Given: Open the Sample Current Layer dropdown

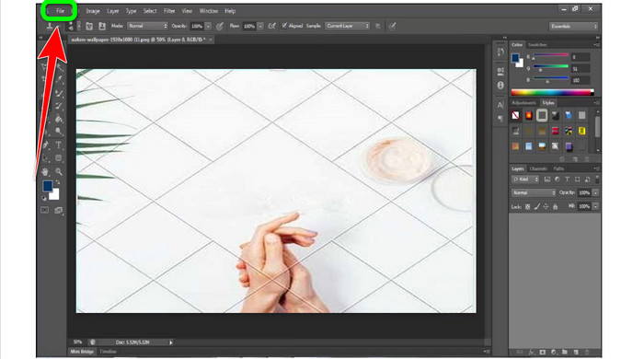Looking at the screenshot, I should (x=348, y=26).
